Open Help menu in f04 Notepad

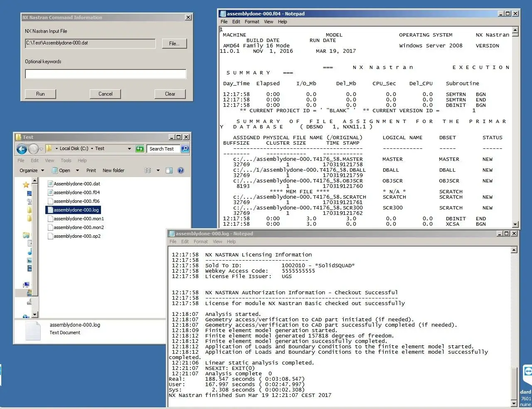pos(283,22)
